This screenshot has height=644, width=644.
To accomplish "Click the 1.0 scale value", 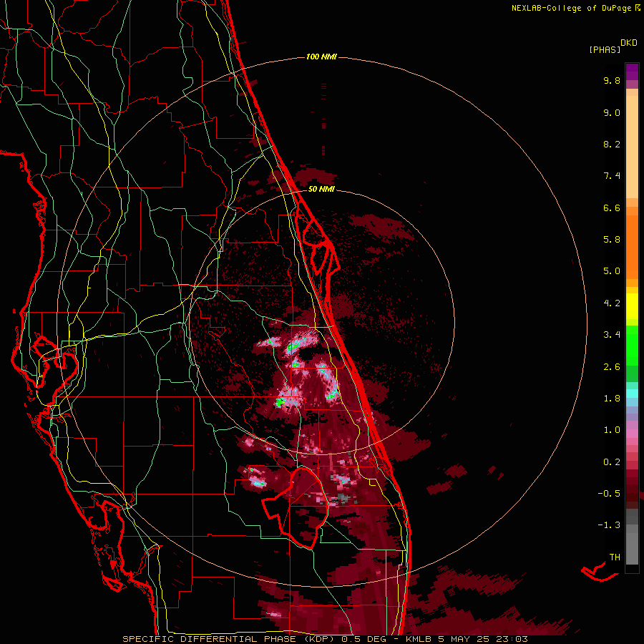I will 612,430.
